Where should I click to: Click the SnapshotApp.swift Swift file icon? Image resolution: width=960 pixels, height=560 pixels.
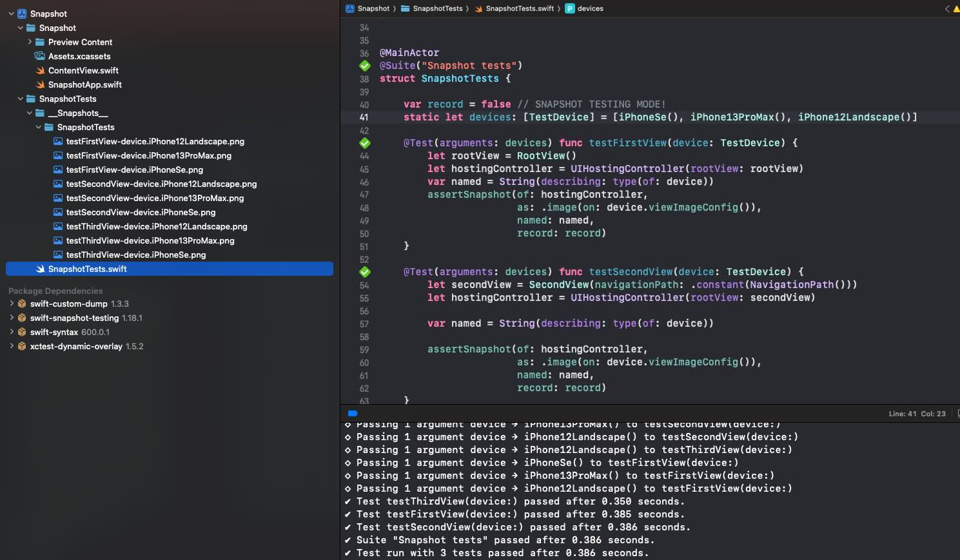coord(40,84)
